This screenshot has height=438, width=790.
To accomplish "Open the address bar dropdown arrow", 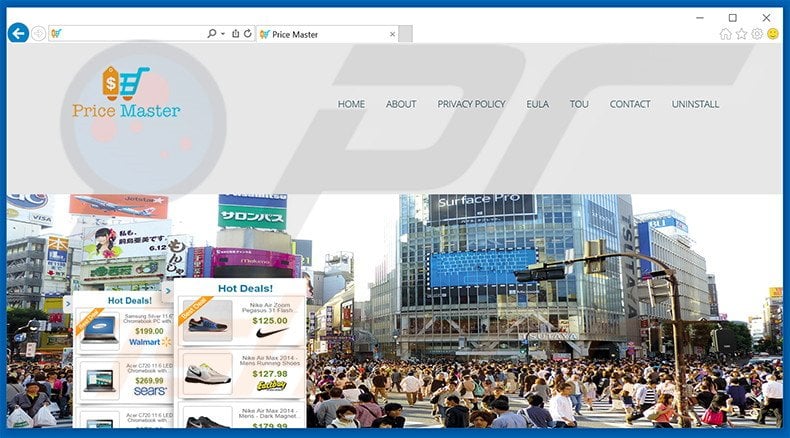I will [x=223, y=34].
